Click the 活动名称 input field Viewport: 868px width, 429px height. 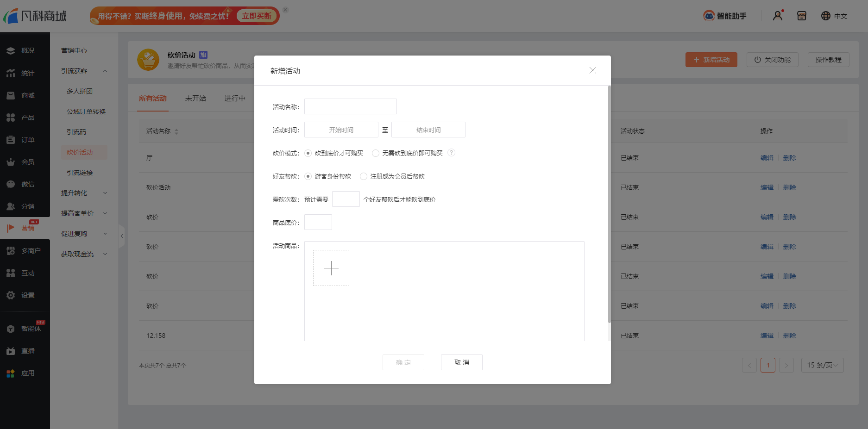pos(350,106)
